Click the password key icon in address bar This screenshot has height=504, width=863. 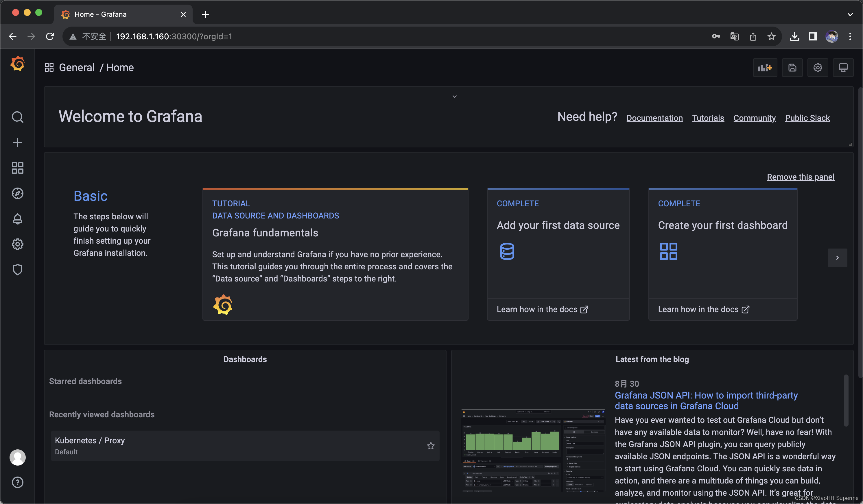coord(716,36)
